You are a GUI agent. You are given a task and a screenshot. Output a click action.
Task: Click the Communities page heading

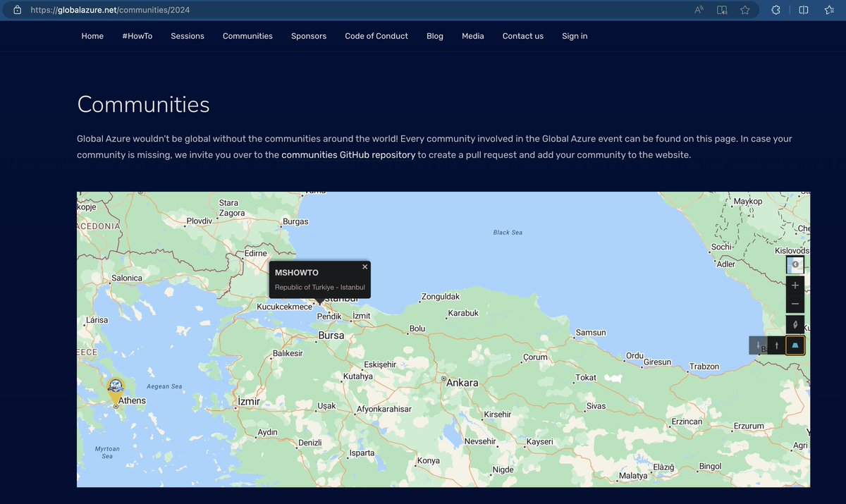(x=143, y=104)
